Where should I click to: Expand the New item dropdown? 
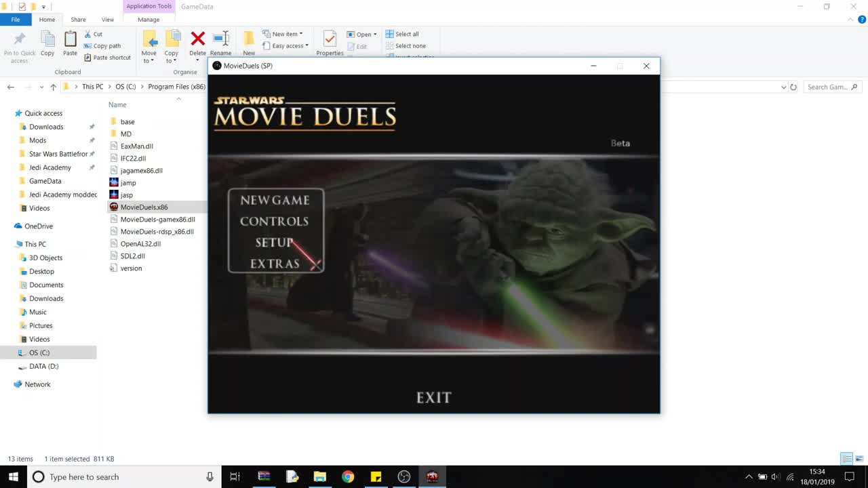pos(285,33)
